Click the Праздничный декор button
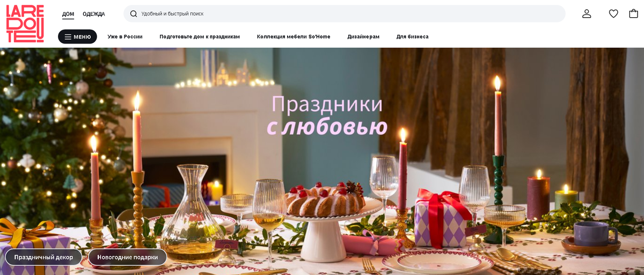 click(x=43, y=257)
